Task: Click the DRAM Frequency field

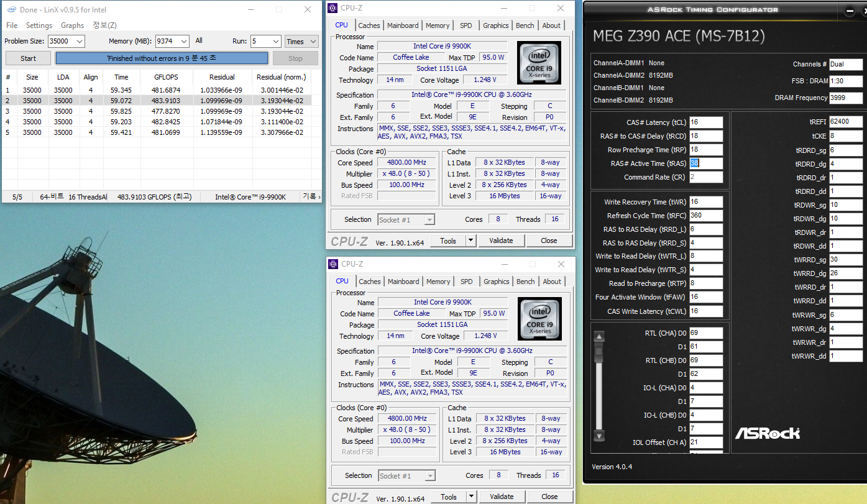Action: tap(846, 98)
